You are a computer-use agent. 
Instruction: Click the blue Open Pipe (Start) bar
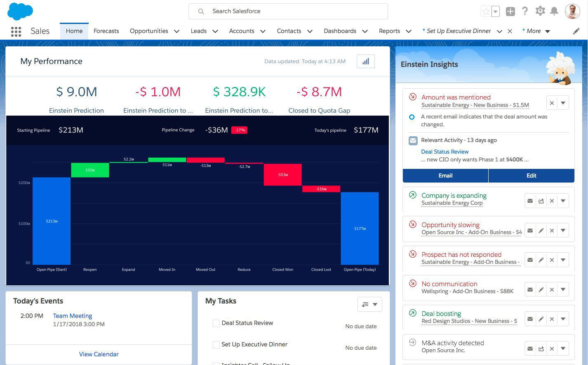point(52,221)
